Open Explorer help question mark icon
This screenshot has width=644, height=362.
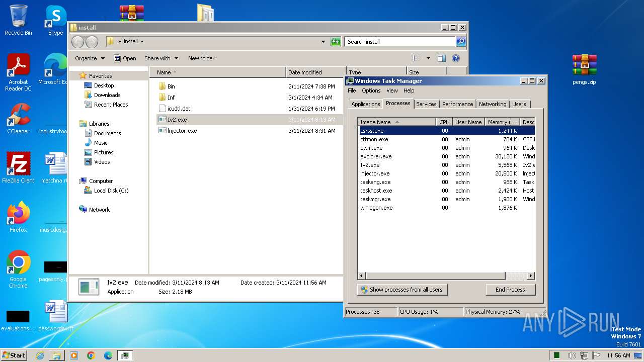tap(455, 58)
